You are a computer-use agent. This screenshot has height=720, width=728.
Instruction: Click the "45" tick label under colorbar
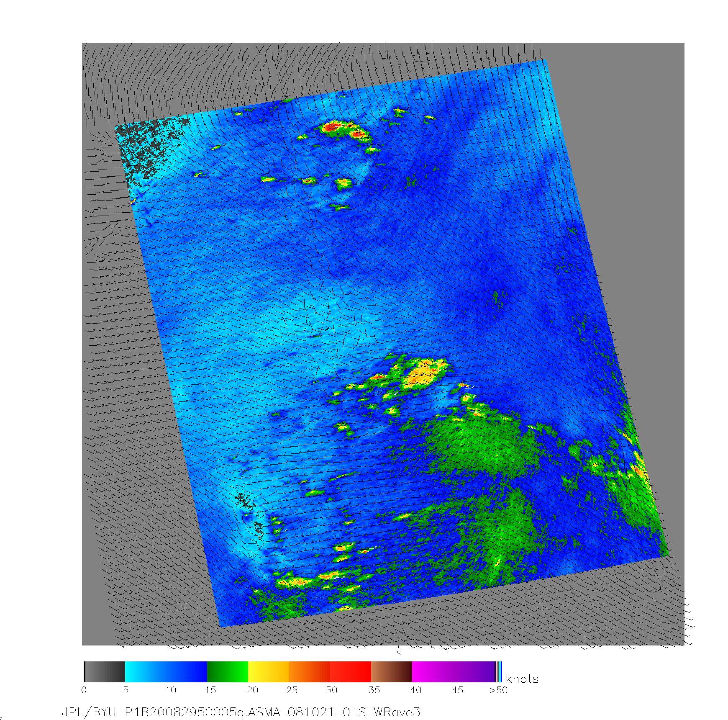(x=458, y=690)
